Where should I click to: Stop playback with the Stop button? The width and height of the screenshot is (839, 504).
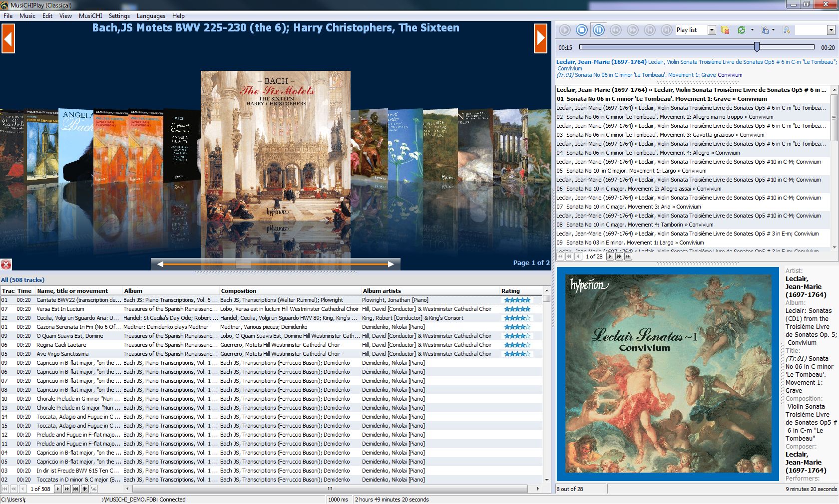click(x=582, y=30)
